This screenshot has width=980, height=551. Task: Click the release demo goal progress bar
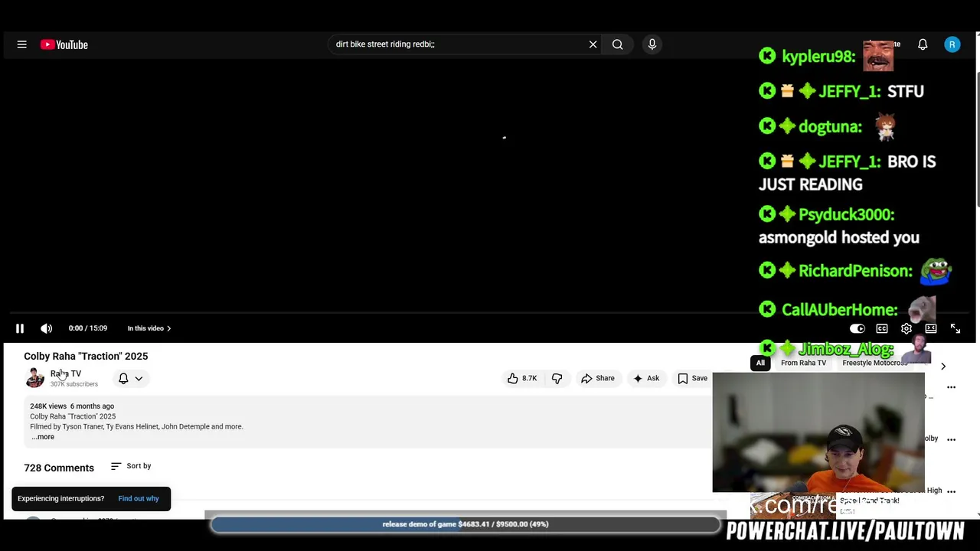465,524
